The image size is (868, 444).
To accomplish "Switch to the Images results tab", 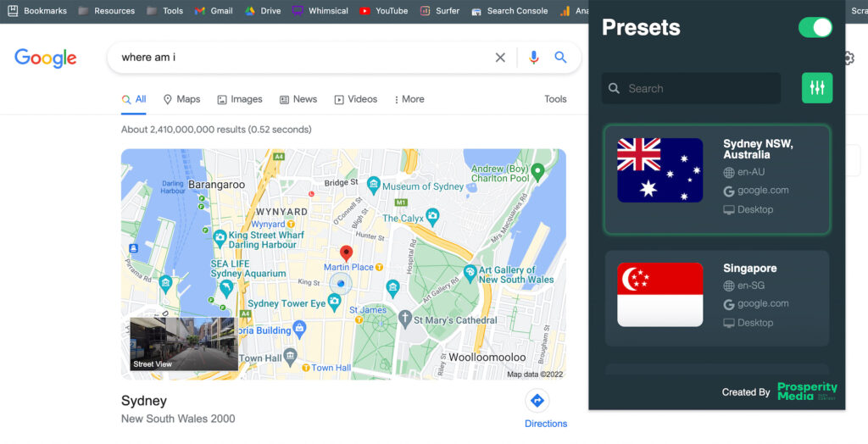I will 240,99.
